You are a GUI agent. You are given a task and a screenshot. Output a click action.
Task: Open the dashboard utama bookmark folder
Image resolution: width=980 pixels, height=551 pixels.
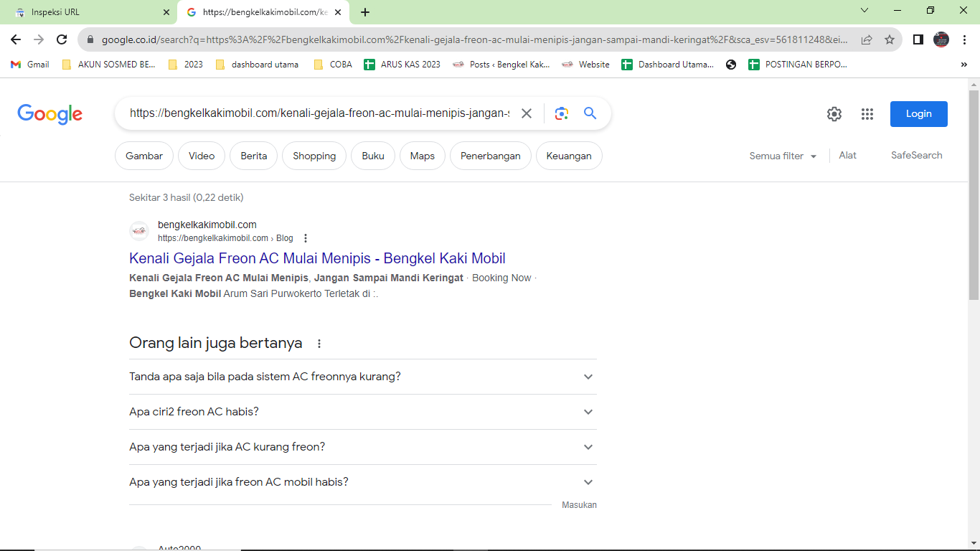(257, 65)
